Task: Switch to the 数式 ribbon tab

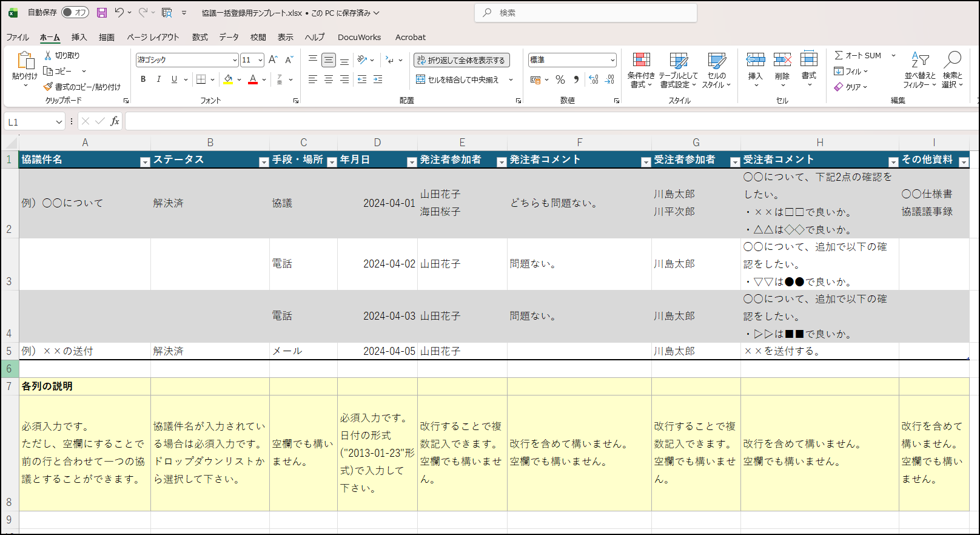Action: coord(200,37)
